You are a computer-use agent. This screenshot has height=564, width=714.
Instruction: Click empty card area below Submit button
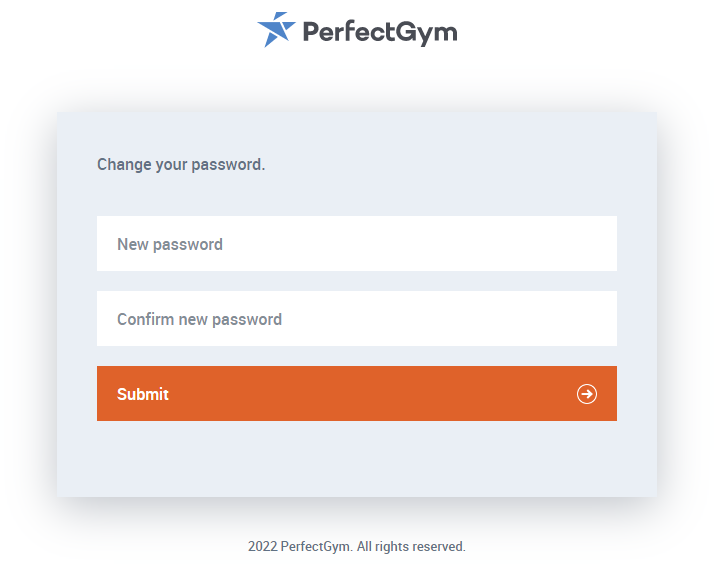357,458
